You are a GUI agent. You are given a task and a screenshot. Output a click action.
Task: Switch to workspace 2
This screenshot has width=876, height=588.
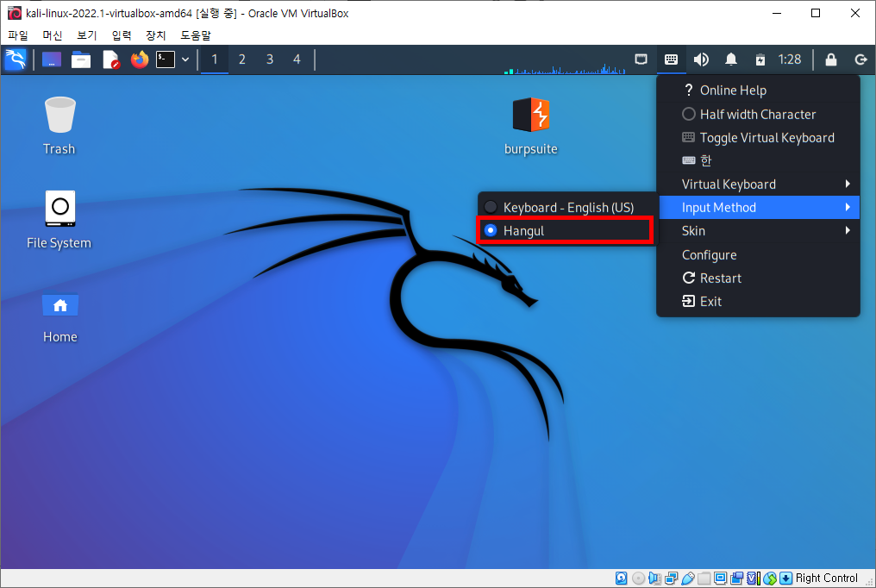tap(242, 59)
